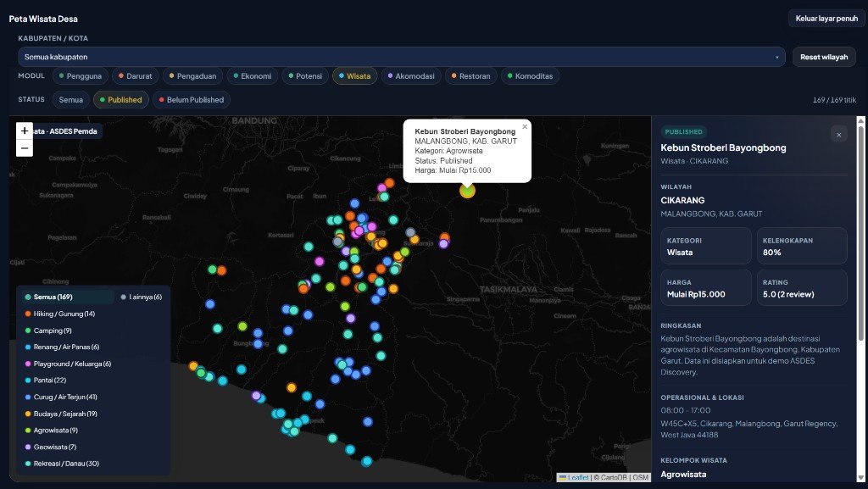Click the KELENGKAPAN 80% card

pyautogui.click(x=802, y=246)
